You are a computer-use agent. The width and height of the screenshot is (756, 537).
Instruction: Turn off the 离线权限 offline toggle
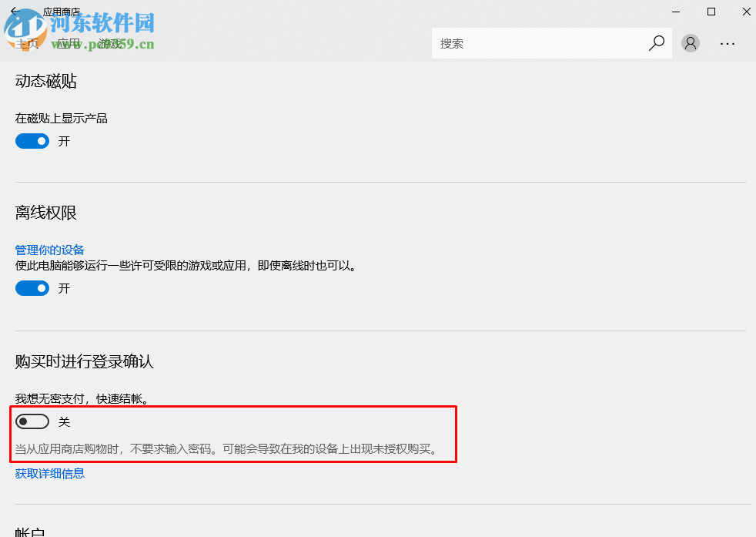point(32,288)
